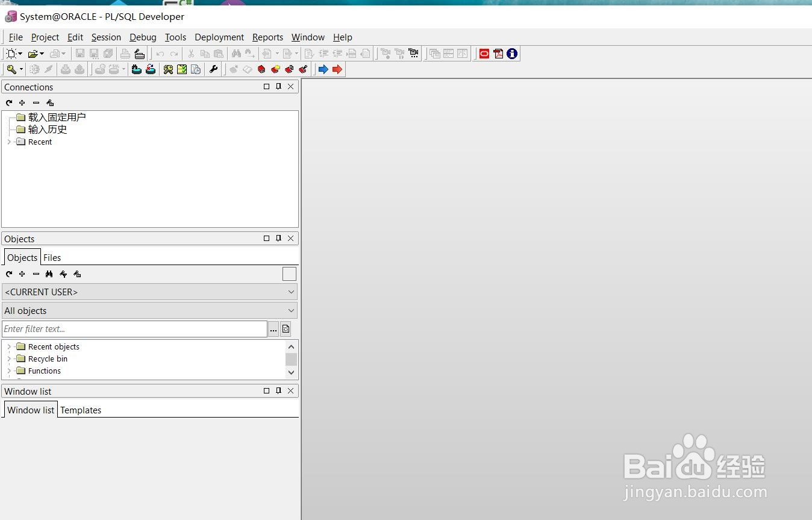Expand the Recent folder in Connections
The width and height of the screenshot is (812, 520).
tap(9, 142)
